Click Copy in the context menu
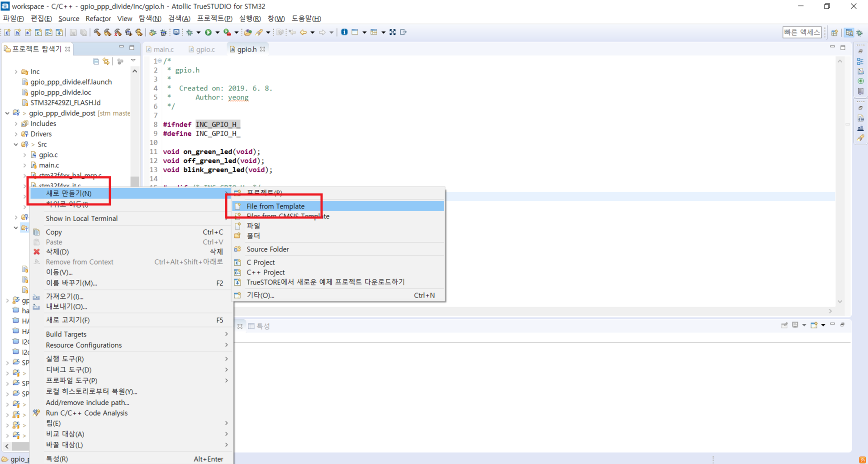Image resolution: width=868 pixels, height=464 pixels. click(x=131, y=232)
